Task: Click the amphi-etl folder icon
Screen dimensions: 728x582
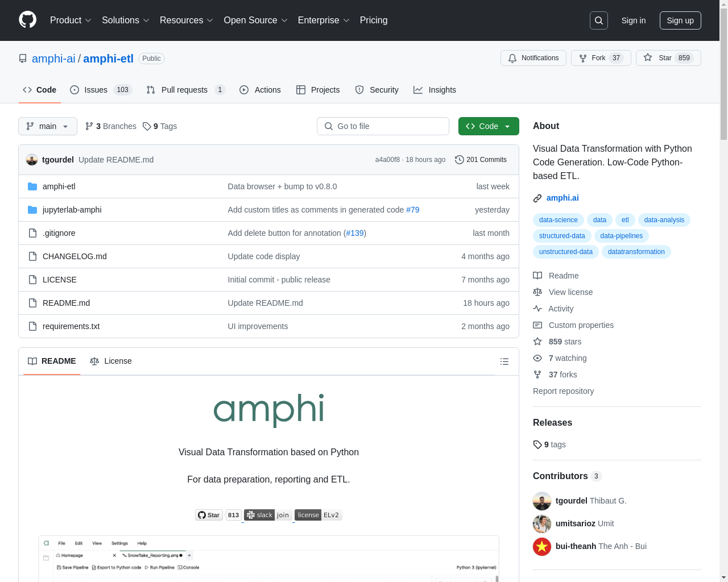Action: [32, 186]
